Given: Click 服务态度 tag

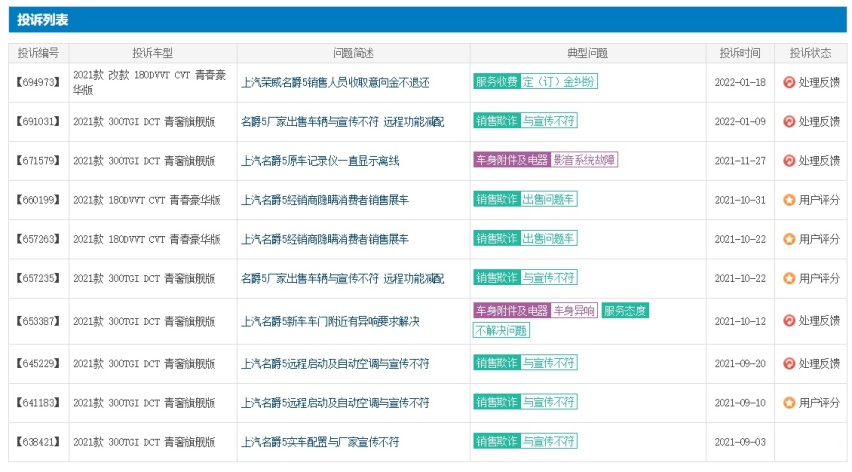Looking at the screenshot, I should click(x=625, y=311).
